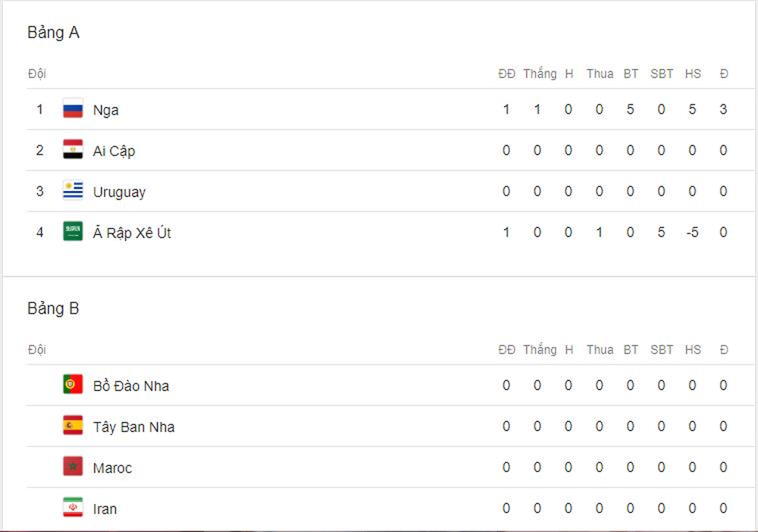Open the Ai Cập team link
This screenshot has width=758, height=532.
click(114, 151)
